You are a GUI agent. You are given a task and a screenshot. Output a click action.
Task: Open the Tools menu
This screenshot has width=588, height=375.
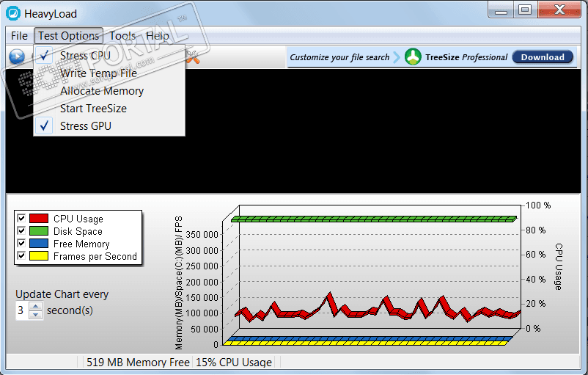[122, 36]
